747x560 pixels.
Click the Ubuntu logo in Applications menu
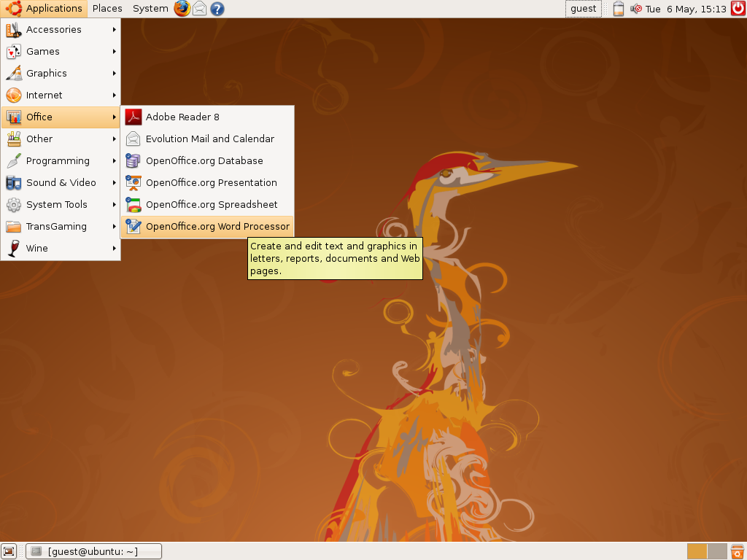click(14, 8)
